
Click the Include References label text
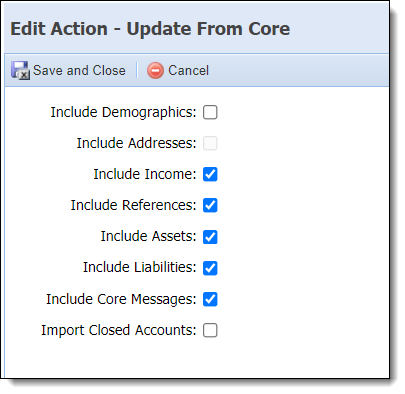(133, 205)
